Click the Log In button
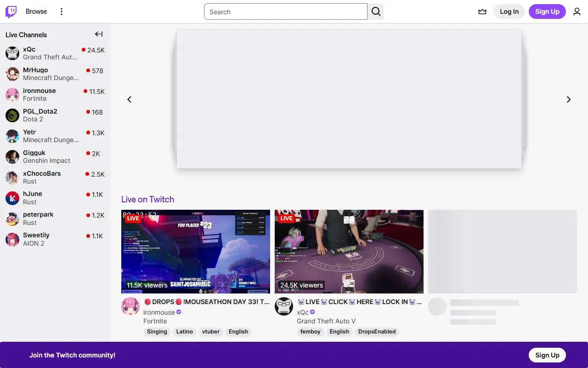588x368 pixels. click(509, 11)
